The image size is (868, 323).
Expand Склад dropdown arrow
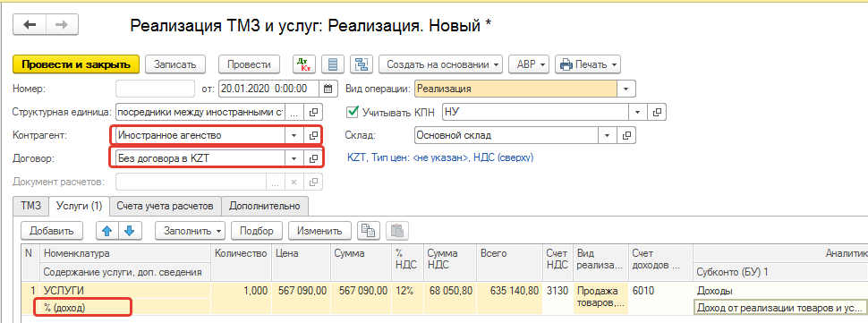608,135
